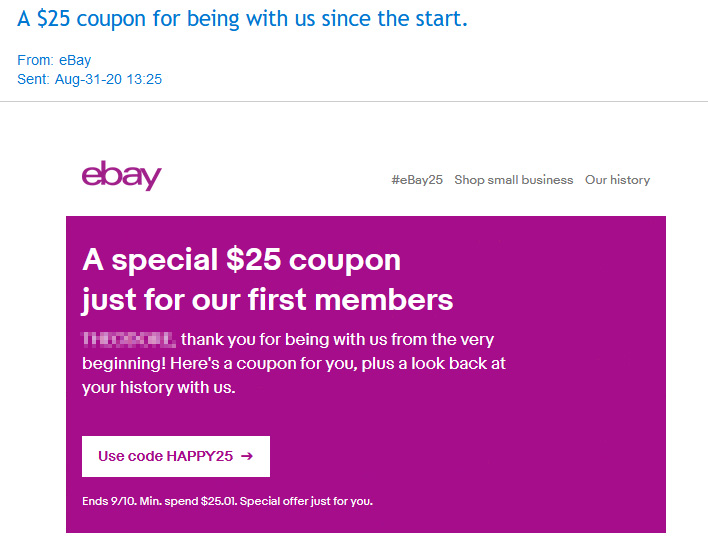Image resolution: width=708 pixels, height=544 pixels.
Task: Click the Min. spend $25.01 text
Action: [188, 501]
